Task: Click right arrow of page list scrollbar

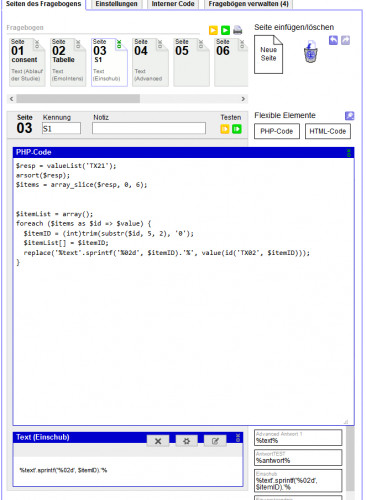Action: (x=243, y=99)
